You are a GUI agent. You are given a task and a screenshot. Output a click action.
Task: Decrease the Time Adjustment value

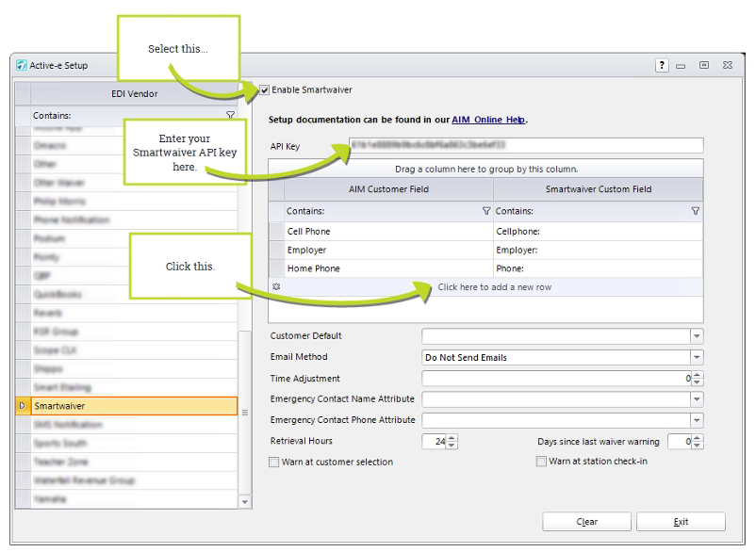click(698, 382)
